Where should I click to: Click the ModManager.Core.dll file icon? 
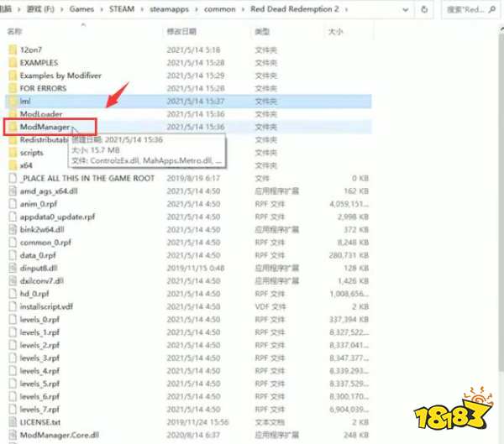(x=13, y=435)
